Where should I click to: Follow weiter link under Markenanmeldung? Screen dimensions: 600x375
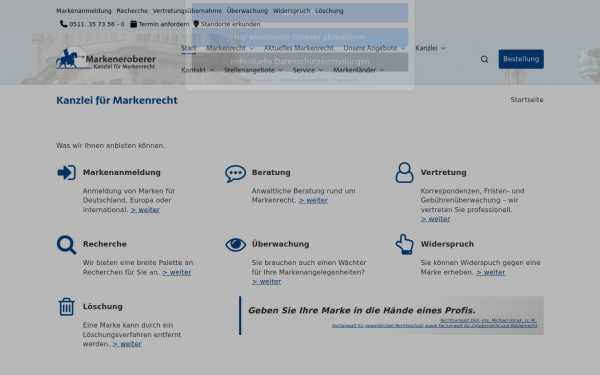click(x=145, y=210)
